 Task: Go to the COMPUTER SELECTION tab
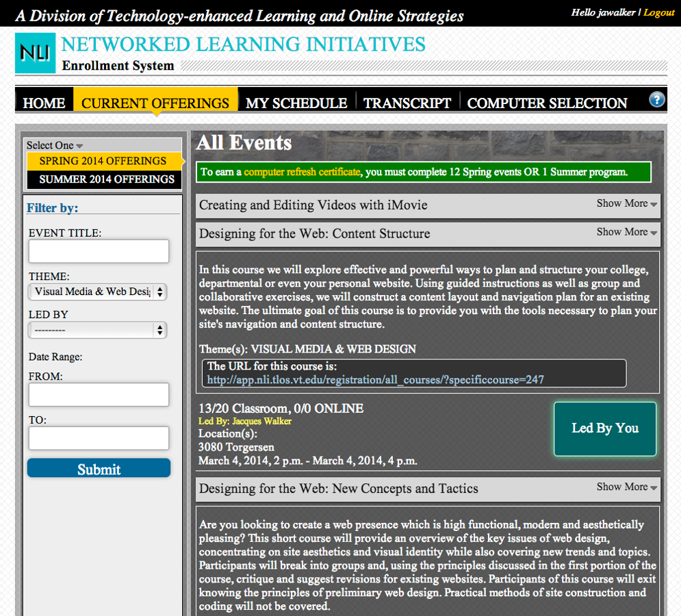[x=547, y=103]
